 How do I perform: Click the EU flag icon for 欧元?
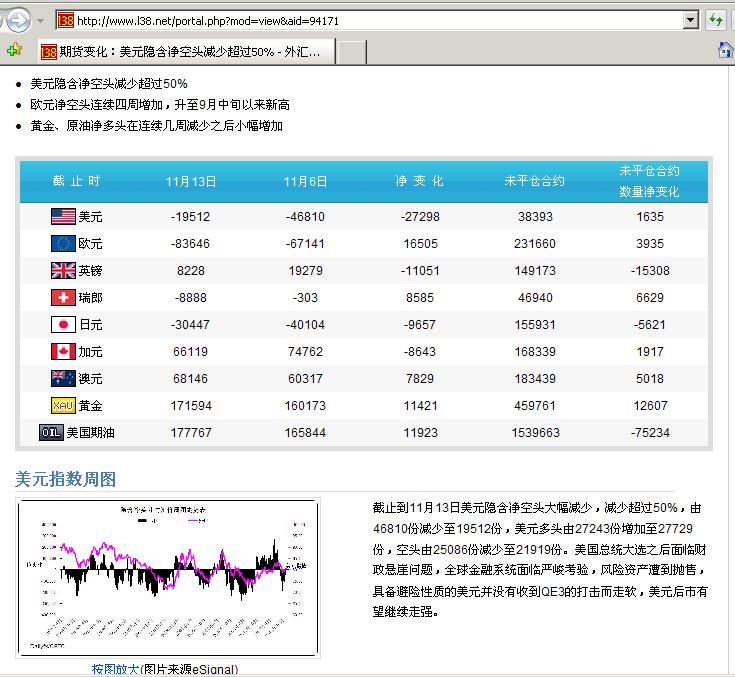[x=63, y=243]
